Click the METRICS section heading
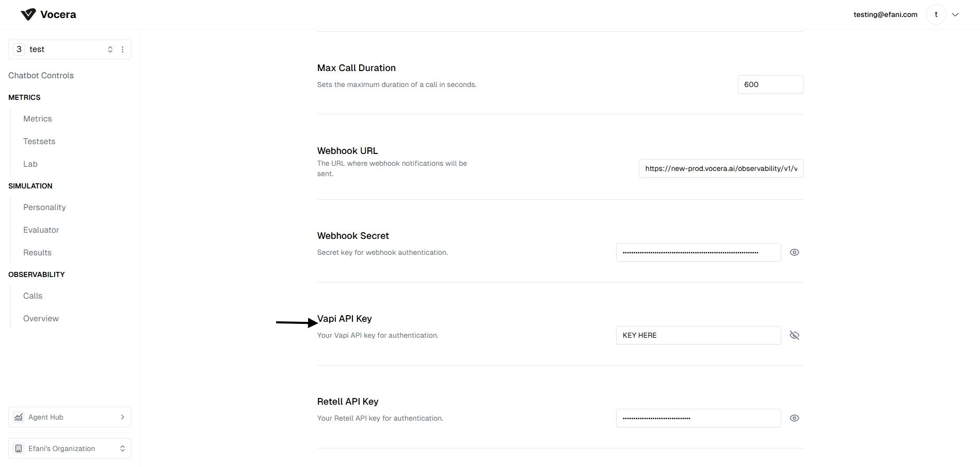This screenshot has height=467, width=980. click(x=24, y=97)
